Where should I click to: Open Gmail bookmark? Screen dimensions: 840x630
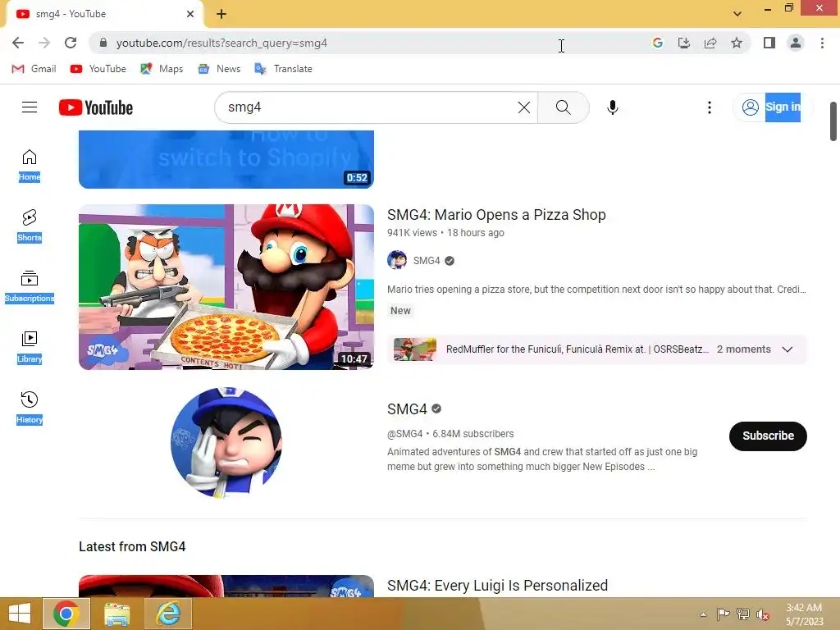click(x=34, y=69)
